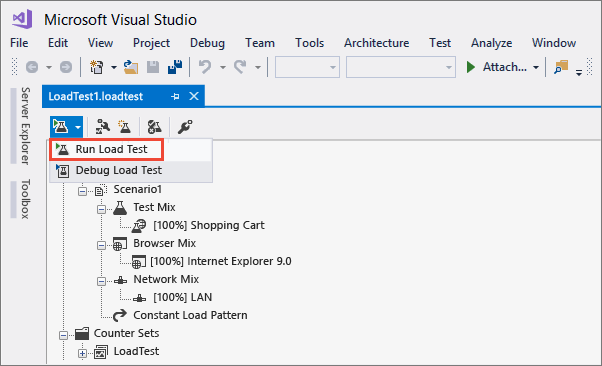Open the Solution Platforms combo box
602x366 pixels.
(401, 67)
